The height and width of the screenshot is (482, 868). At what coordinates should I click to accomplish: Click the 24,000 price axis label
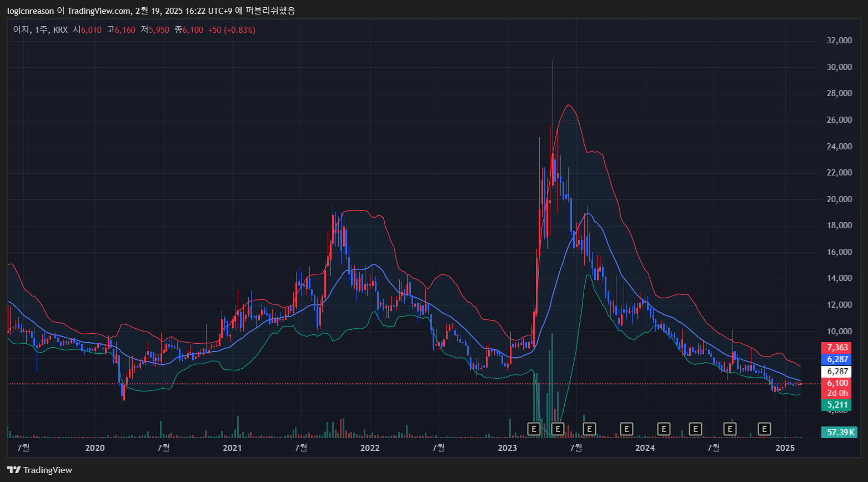(x=839, y=147)
